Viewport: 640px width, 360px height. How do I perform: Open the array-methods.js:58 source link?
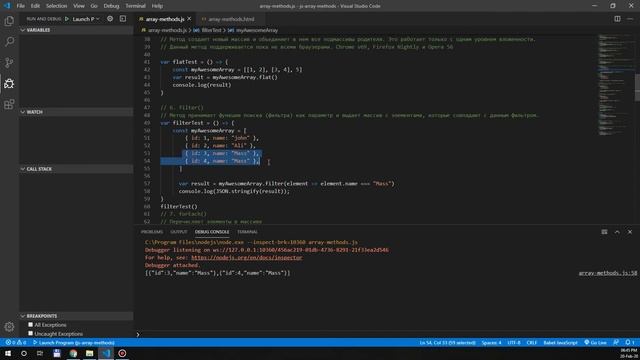pyautogui.click(x=607, y=273)
